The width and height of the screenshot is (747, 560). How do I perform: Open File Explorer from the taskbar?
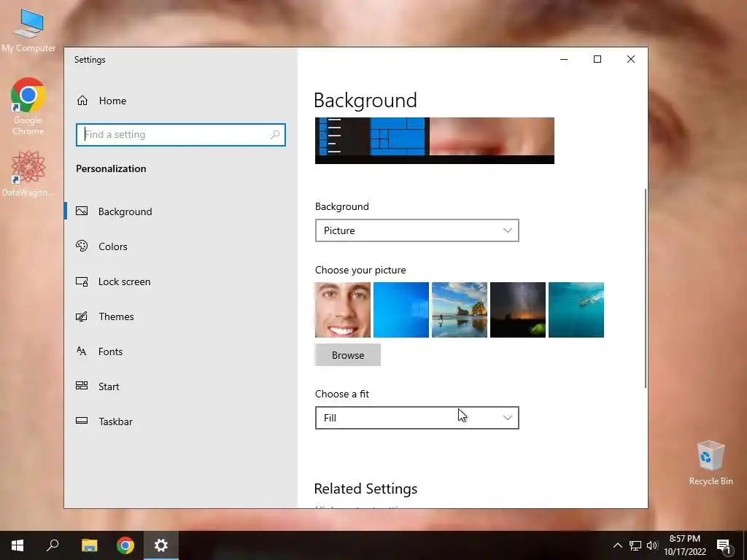89,545
